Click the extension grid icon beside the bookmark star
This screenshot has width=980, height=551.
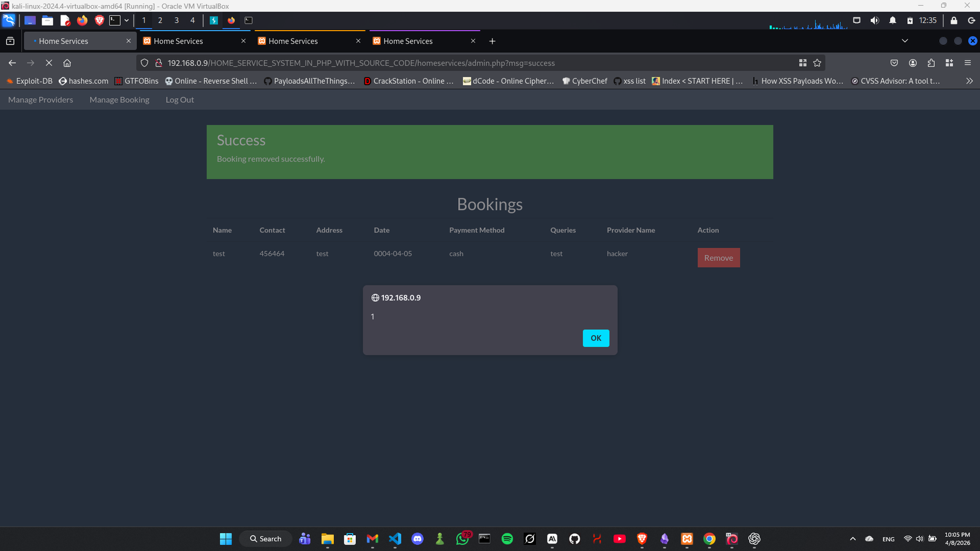coord(803,63)
